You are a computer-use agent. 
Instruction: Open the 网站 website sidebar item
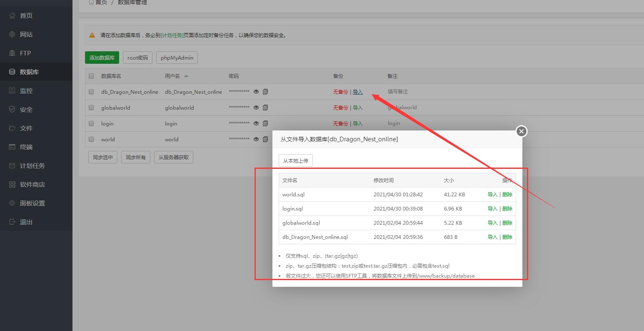[x=36, y=34]
